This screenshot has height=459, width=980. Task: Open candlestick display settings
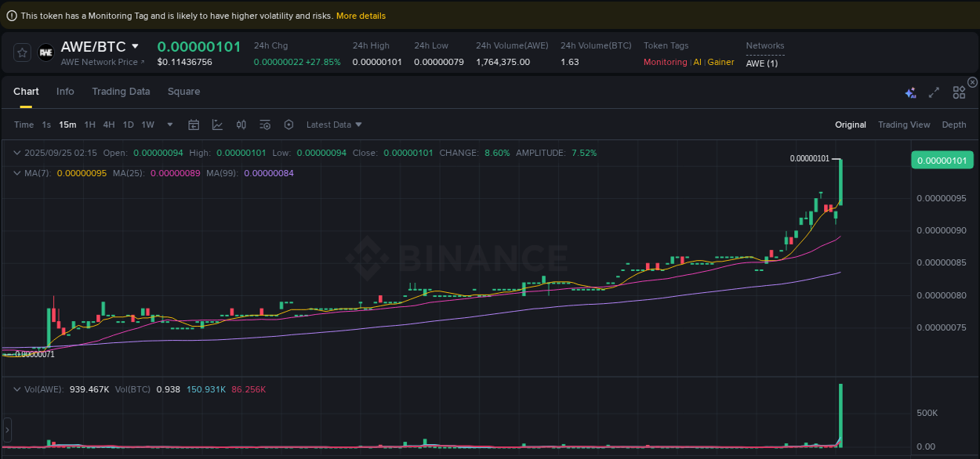tap(241, 125)
